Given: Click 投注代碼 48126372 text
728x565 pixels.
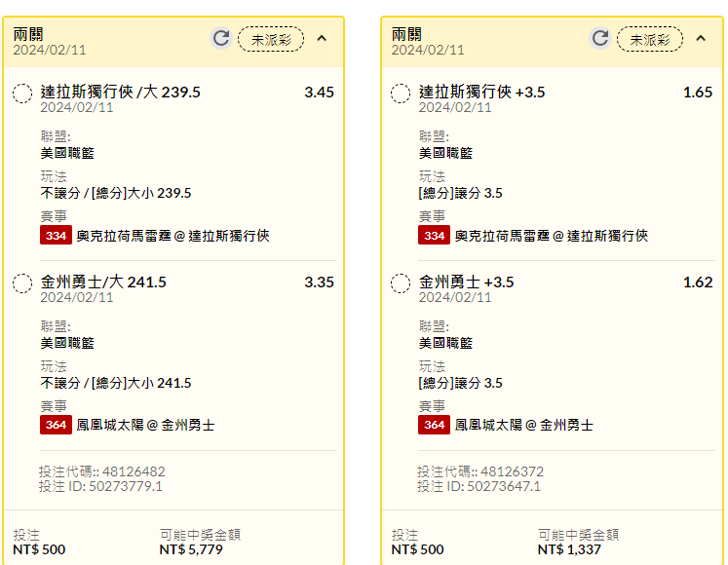Looking at the screenshot, I should [x=480, y=471].
